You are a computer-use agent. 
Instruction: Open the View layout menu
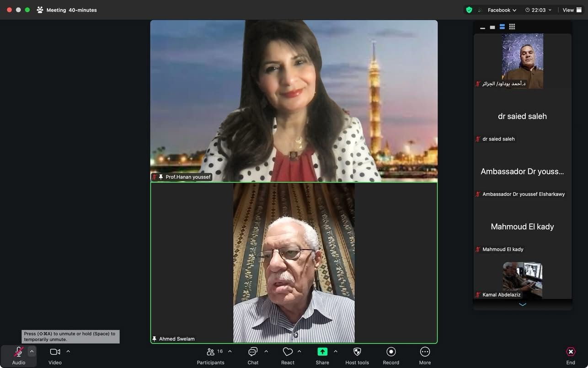[572, 10]
